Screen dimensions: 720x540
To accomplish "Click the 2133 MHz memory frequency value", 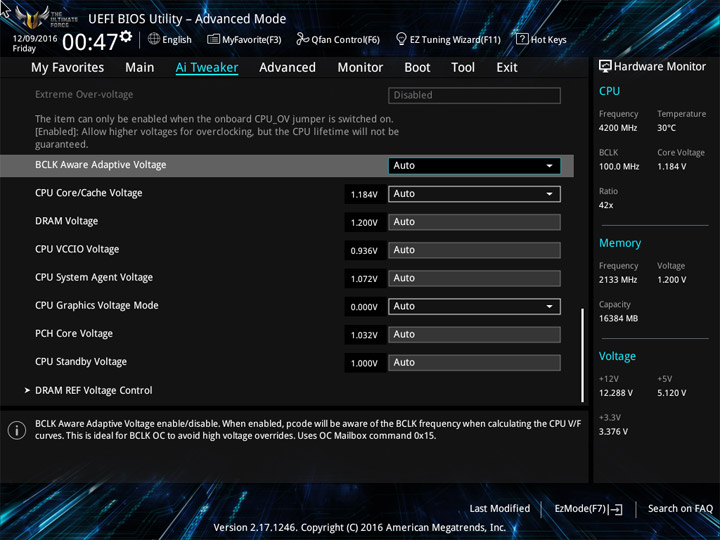I will pos(618,280).
